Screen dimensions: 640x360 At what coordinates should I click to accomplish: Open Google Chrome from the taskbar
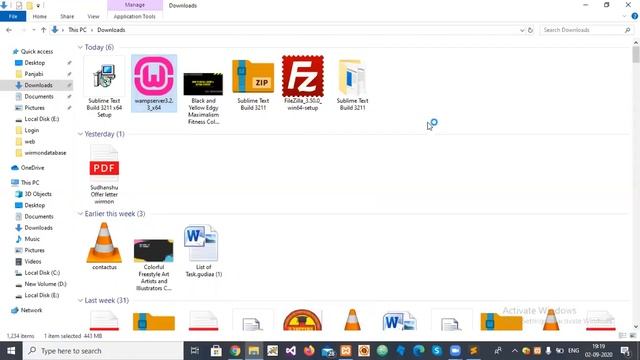tap(235, 351)
